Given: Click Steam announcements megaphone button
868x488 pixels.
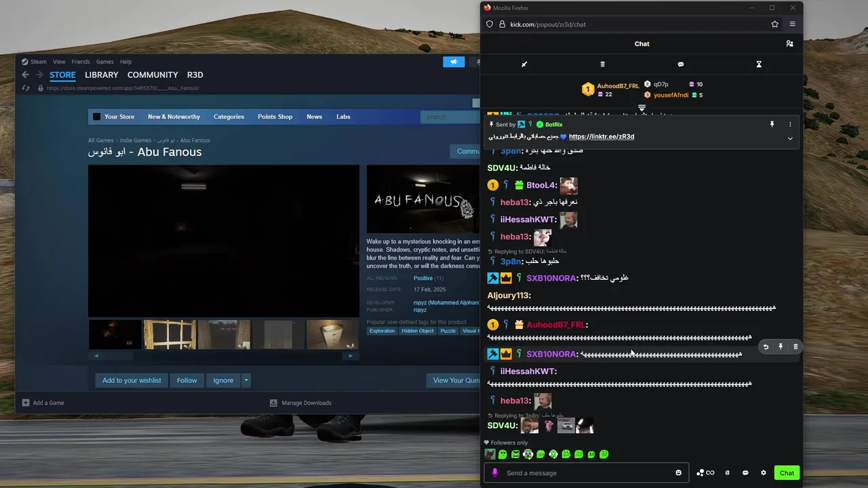Looking at the screenshot, I should click(454, 62).
